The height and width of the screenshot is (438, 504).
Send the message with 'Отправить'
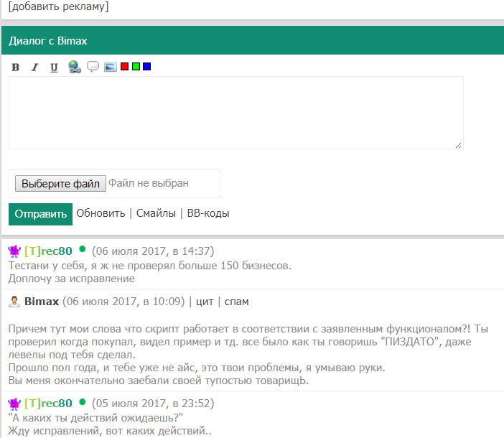point(41,213)
